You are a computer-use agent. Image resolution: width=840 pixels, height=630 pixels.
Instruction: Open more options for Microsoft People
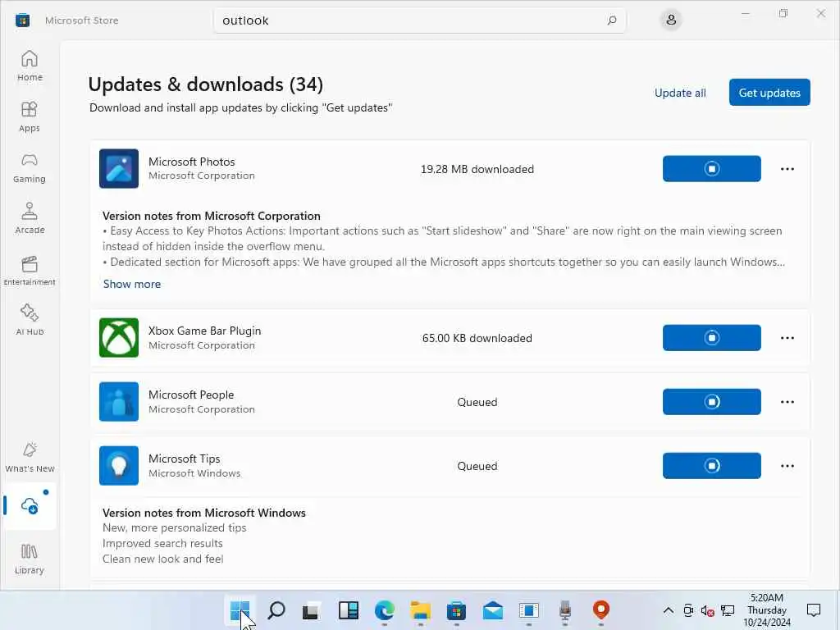pos(787,402)
